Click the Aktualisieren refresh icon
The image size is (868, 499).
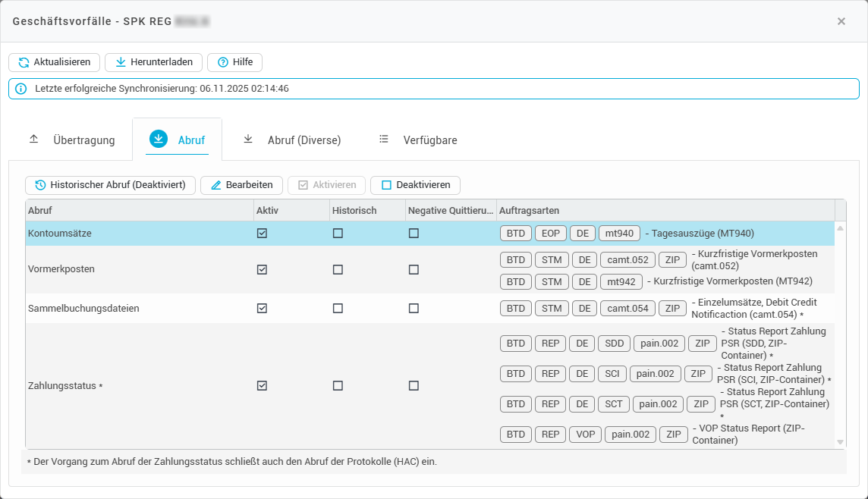pos(24,62)
